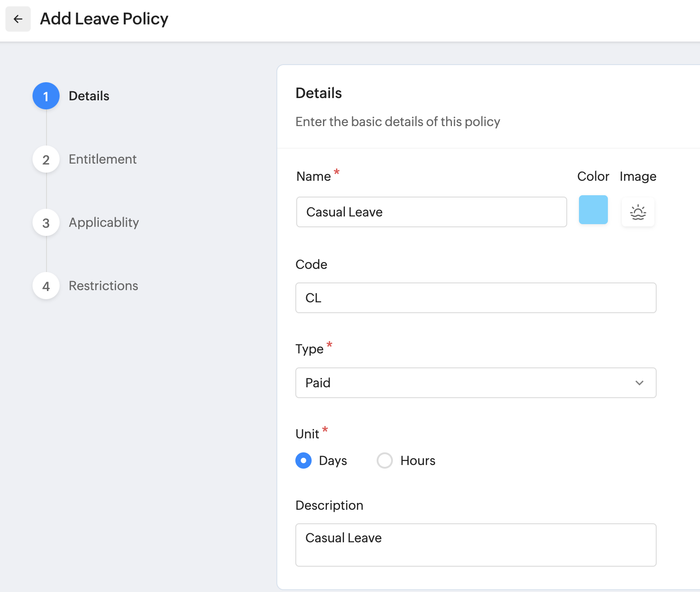Screen dimensions: 700x592
Task: Select the Days unit radio button
Action: pyautogui.click(x=303, y=460)
